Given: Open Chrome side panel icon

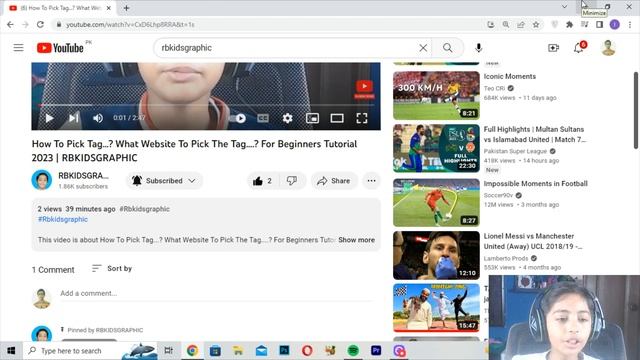Looking at the screenshot, I should pos(599,24).
